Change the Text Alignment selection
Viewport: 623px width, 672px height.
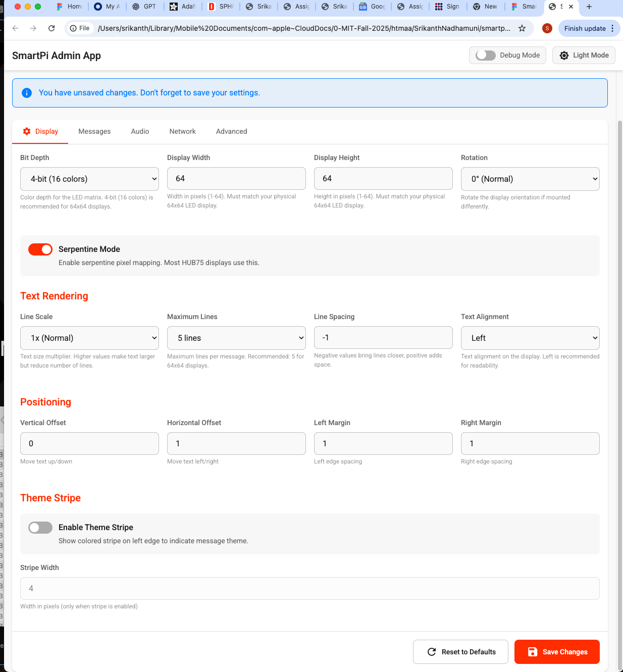tap(530, 338)
